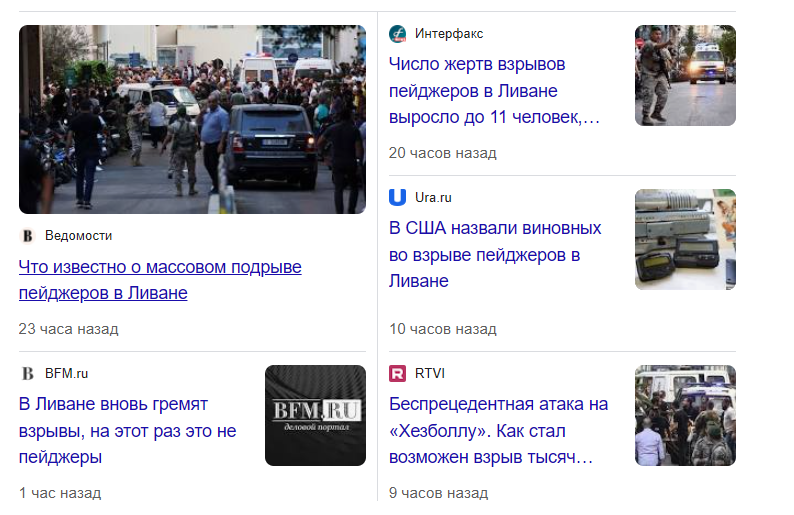
Task: Click the Ura.ru source name
Action: [433, 197]
